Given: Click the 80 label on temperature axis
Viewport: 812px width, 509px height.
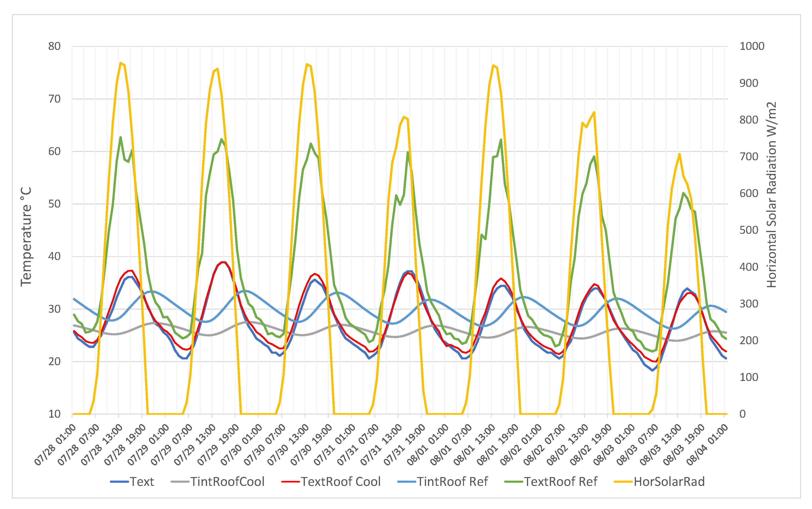Looking at the screenshot, I should tap(54, 46).
